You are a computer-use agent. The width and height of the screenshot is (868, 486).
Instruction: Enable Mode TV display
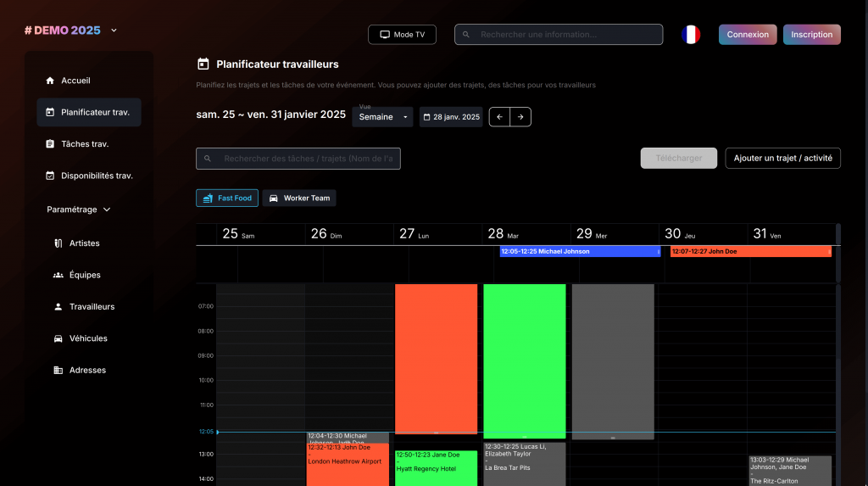(402, 35)
